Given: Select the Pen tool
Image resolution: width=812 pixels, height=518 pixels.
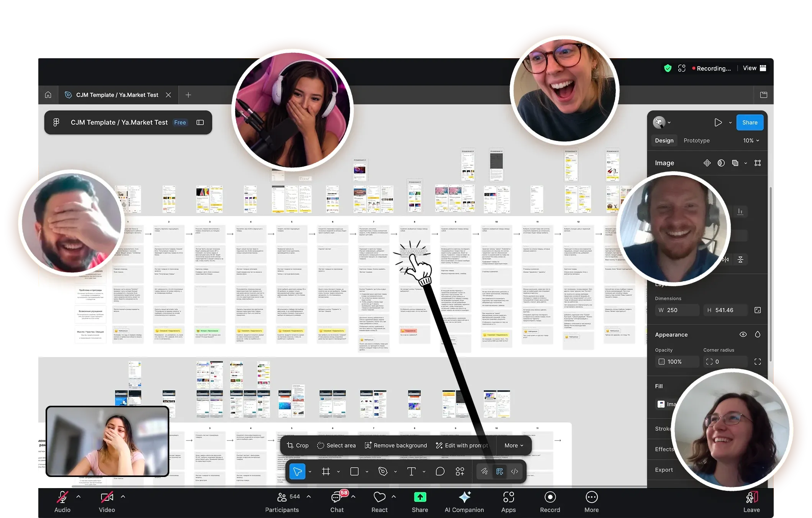Looking at the screenshot, I should coord(383,471).
